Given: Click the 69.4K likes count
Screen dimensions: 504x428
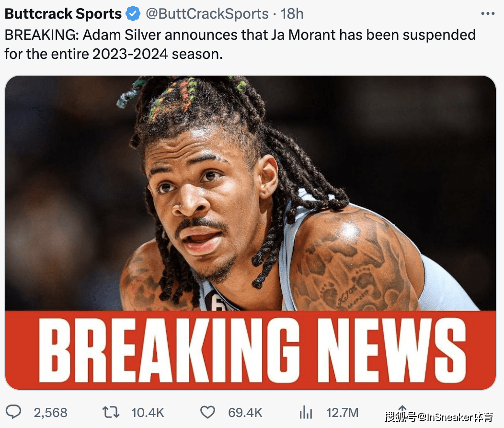Looking at the screenshot, I should click(x=245, y=413).
